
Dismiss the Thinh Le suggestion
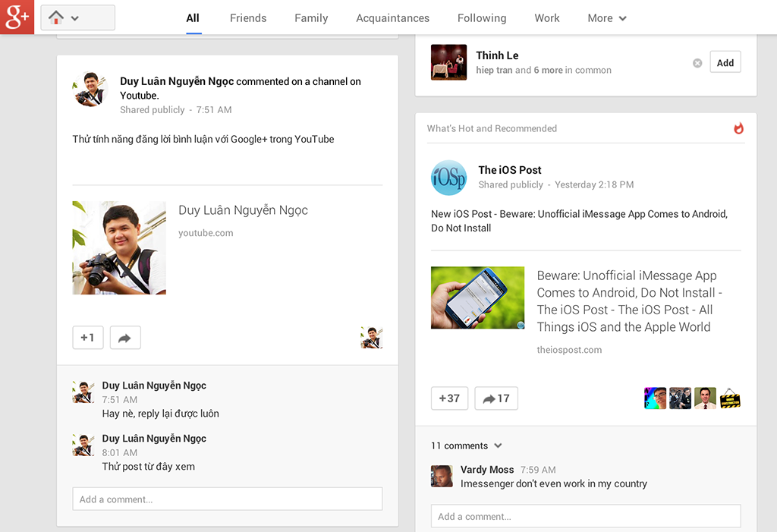(x=697, y=63)
